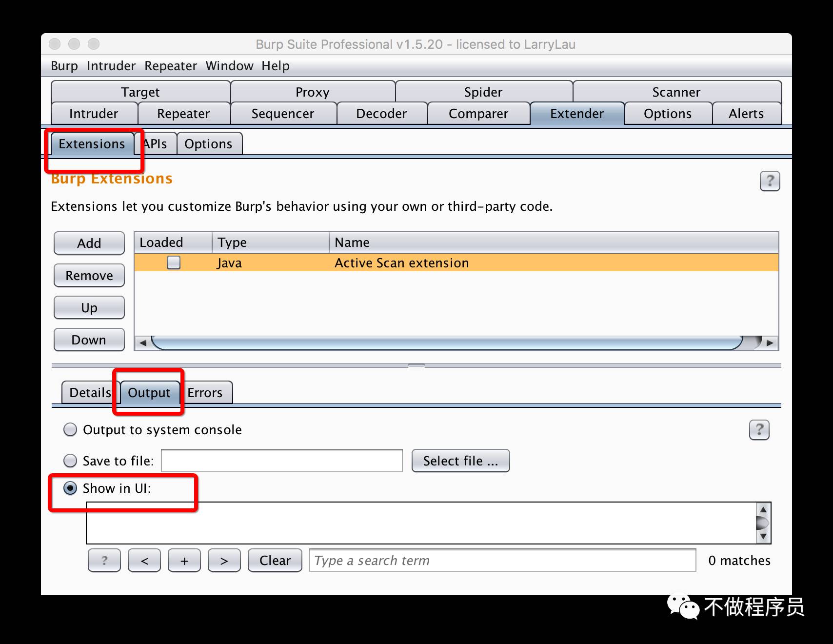Switch to the Intruder tool tab

pyautogui.click(x=94, y=114)
